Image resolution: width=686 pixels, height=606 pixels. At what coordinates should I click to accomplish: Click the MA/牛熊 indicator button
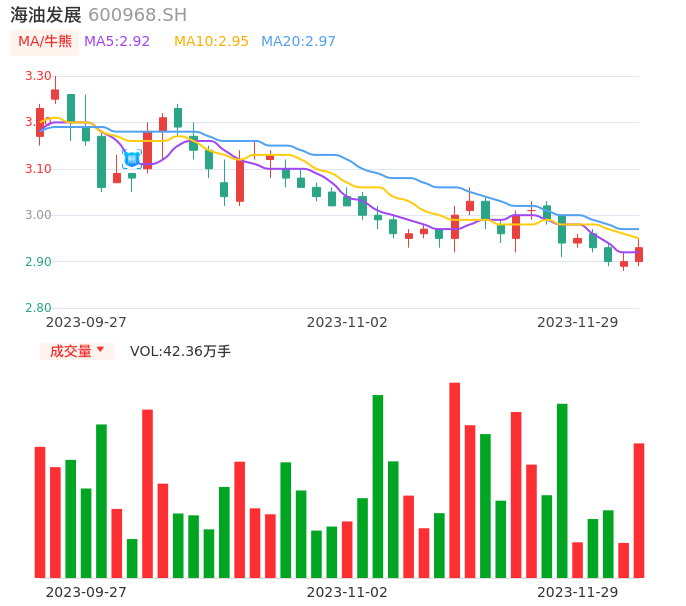tap(45, 42)
